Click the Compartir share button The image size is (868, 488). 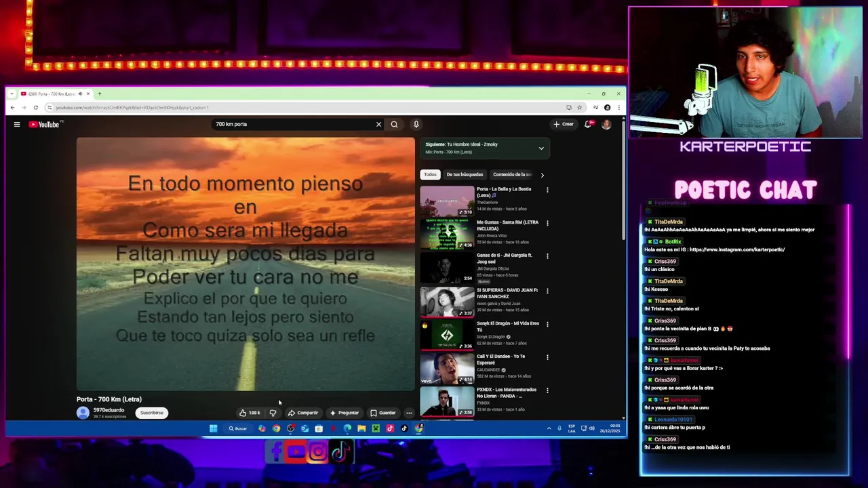pos(303,413)
